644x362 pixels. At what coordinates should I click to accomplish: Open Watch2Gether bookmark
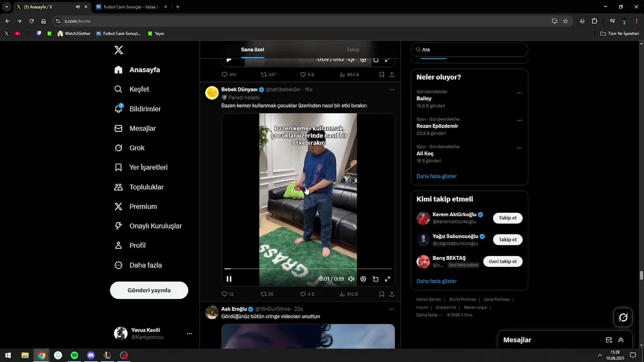[x=74, y=34]
